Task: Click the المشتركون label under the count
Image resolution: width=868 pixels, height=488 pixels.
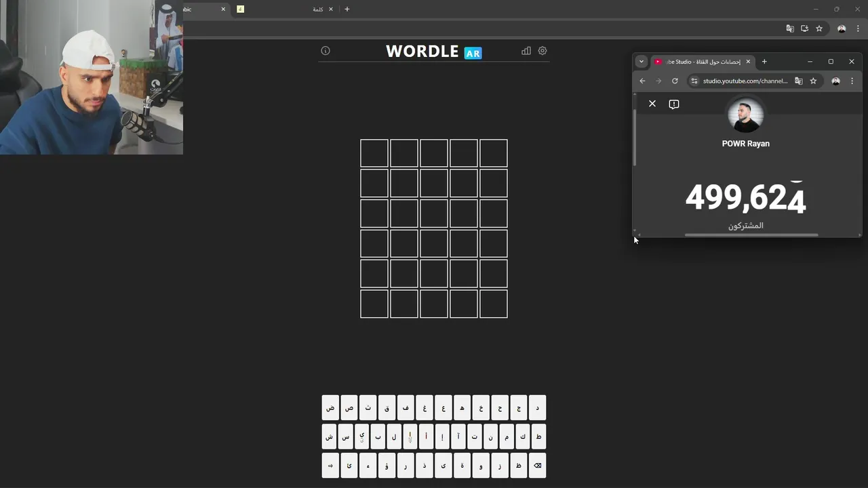Action: (746, 226)
